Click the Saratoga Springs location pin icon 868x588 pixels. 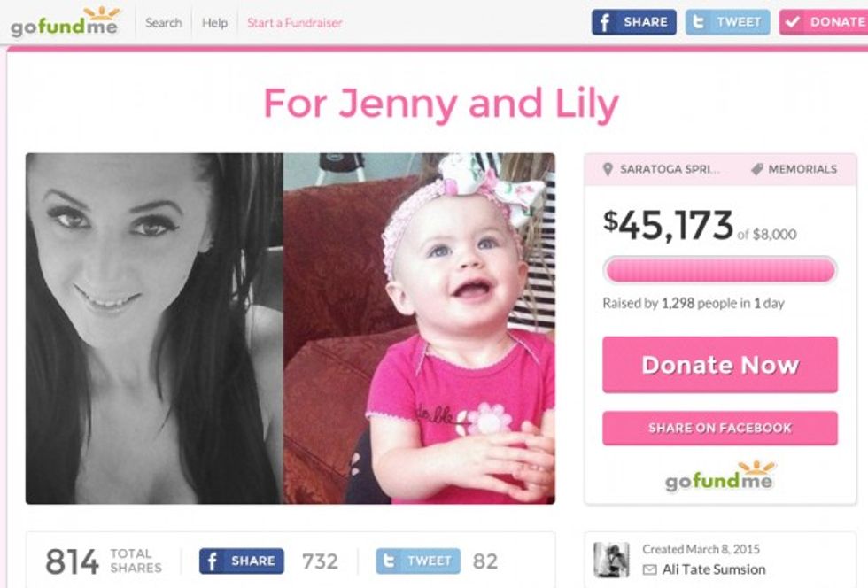tap(608, 169)
